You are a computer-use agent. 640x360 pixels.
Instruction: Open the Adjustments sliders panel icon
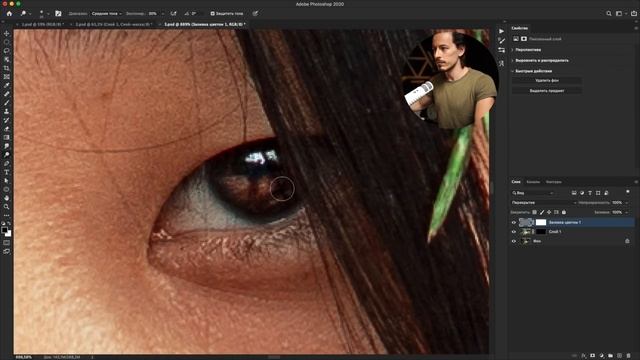click(501, 50)
